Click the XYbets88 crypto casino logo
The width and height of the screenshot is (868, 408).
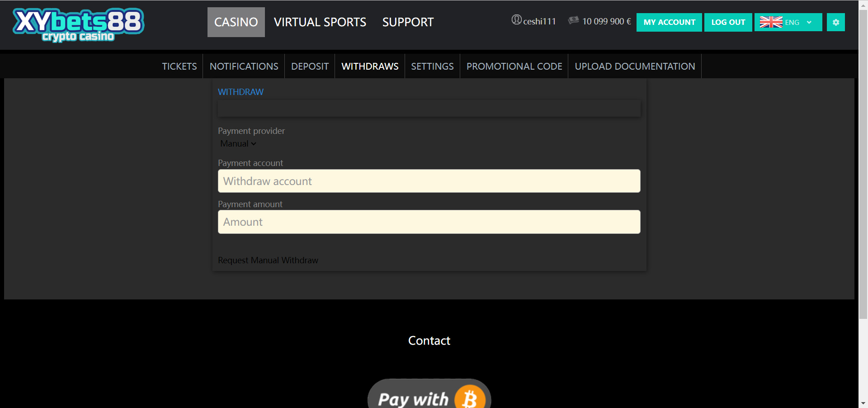[78, 24]
